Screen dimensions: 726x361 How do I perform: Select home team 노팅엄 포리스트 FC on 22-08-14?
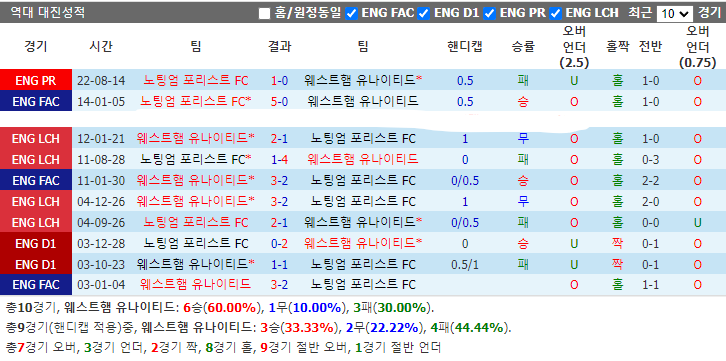point(196,81)
